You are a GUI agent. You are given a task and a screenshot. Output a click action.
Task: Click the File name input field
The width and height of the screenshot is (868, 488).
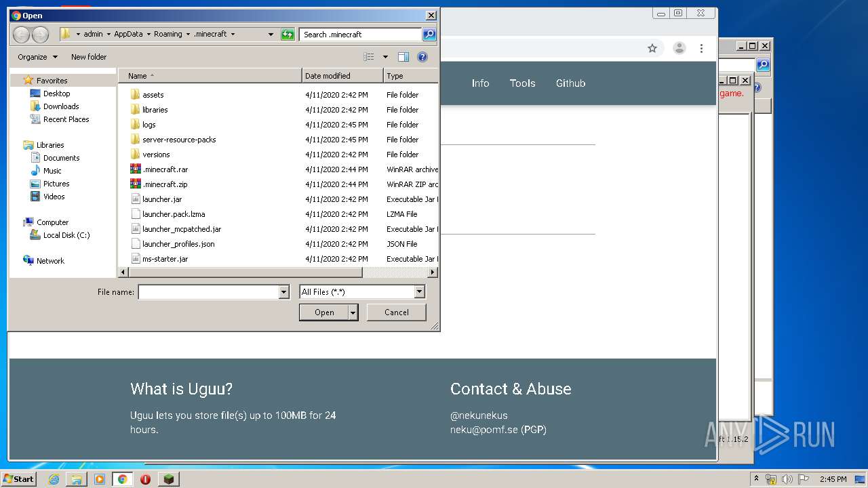coord(208,292)
